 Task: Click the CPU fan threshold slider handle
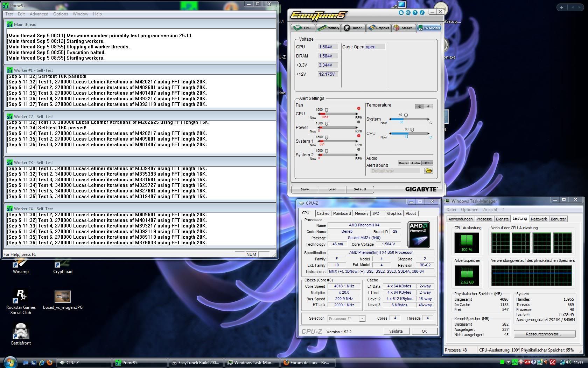[327, 110]
